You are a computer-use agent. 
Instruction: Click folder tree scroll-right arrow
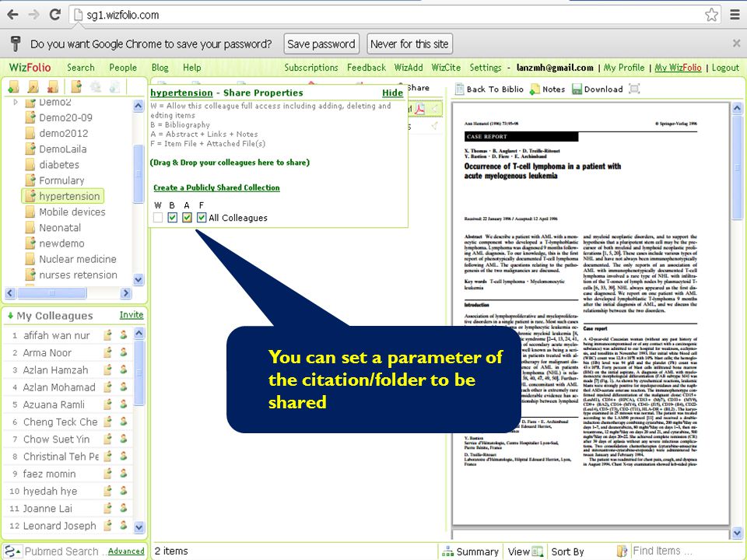(x=126, y=293)
